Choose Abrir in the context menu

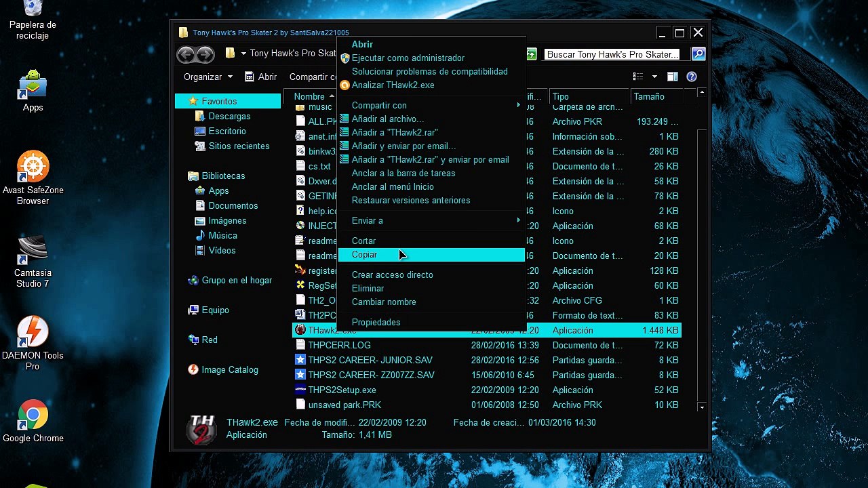[x=431, y=44]
